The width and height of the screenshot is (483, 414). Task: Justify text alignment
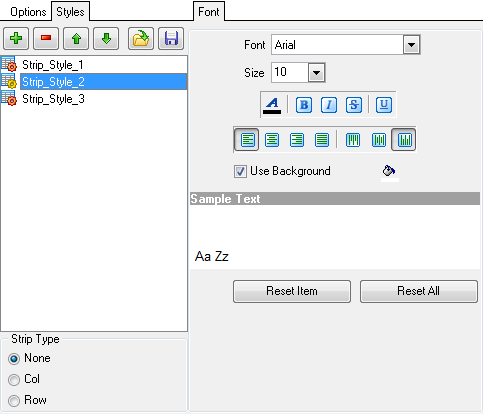pos(322,140)
